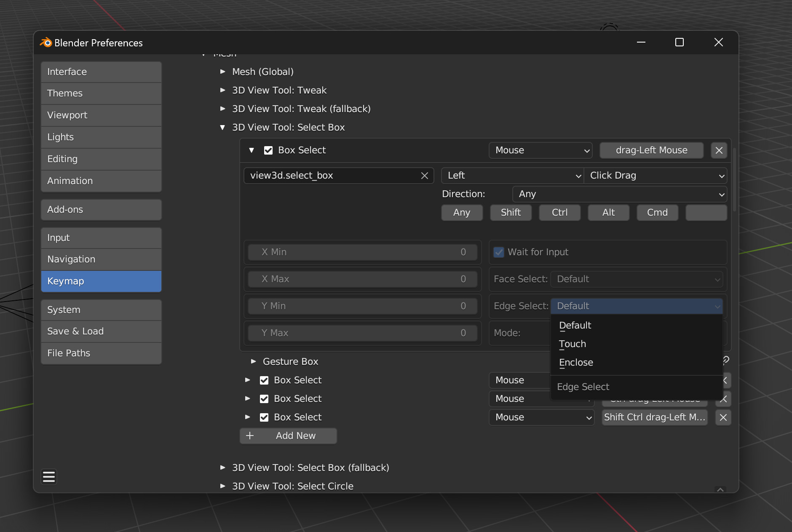This screenshot has height=532, width=792.
Task: Click the keymap panel vertical scrollbar
Action: pos(735,179)
